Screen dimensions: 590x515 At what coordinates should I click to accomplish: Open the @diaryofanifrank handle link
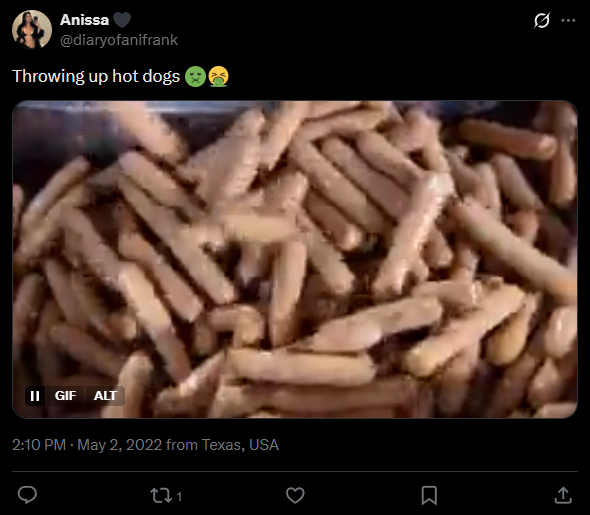click(x=119, y=40)
